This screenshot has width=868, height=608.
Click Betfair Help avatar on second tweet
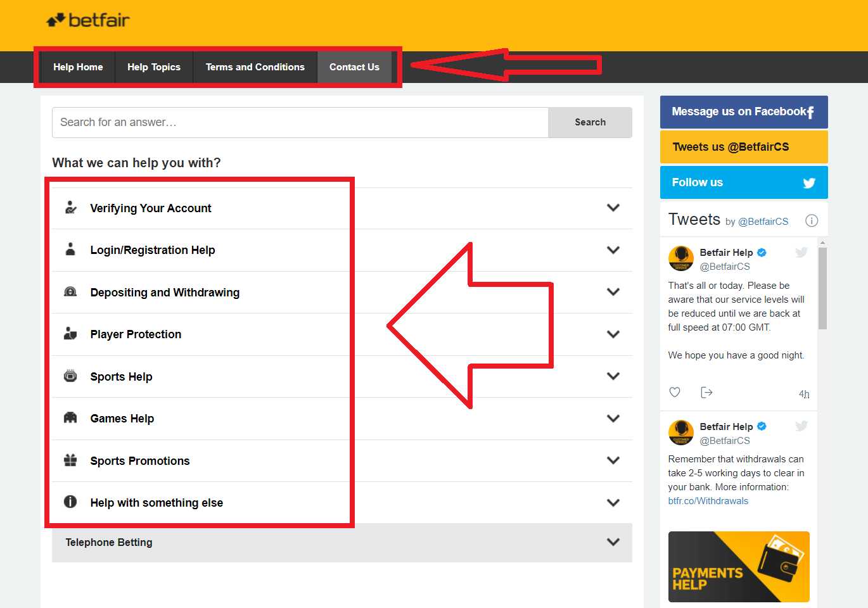681,433
